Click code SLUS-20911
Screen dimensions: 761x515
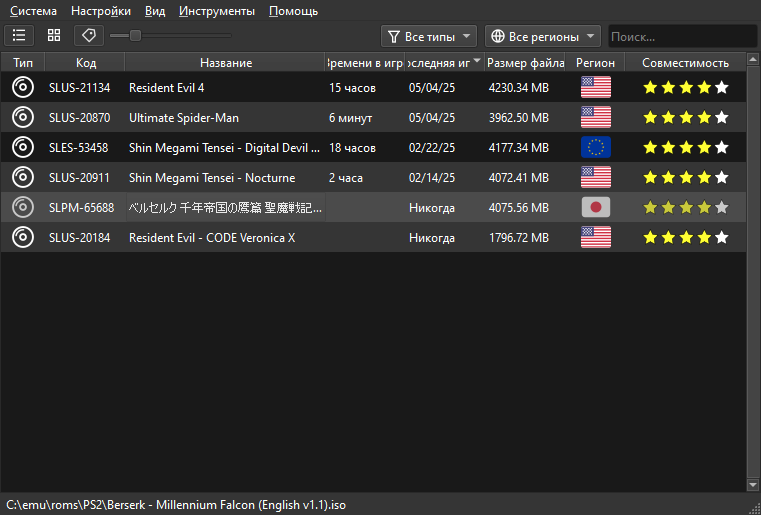(x=80, y=178)
